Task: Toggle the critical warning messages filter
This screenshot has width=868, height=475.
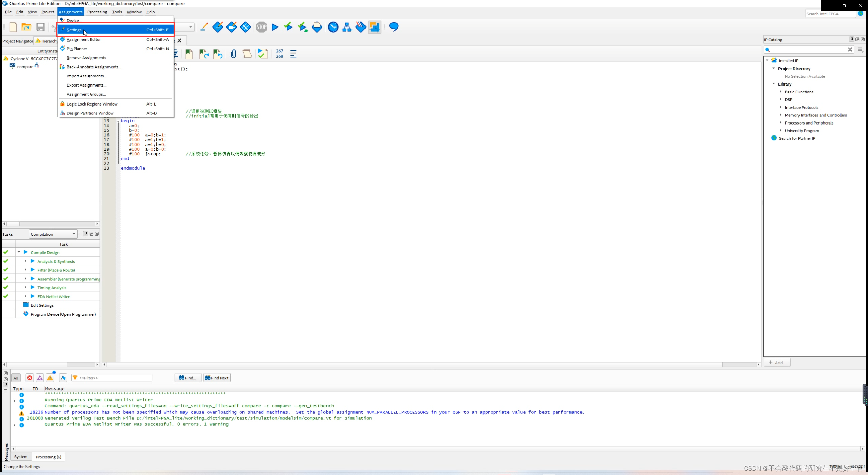Action: click(x=40, y=378)
